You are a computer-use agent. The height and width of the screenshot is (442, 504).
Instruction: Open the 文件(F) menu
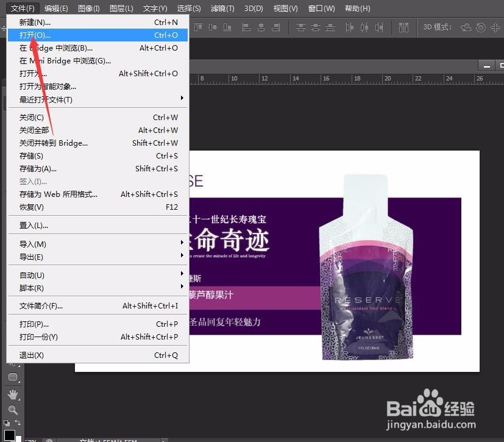[x=23, y=9]
